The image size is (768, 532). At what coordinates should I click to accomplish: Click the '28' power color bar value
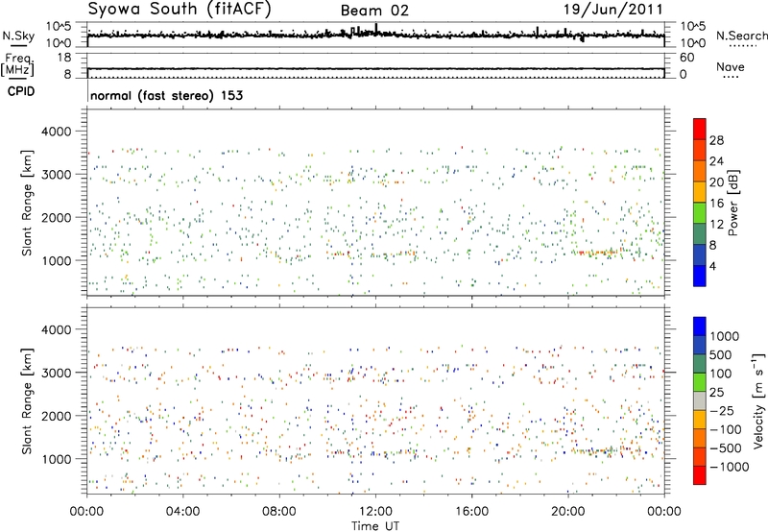click(x=716, y=140)
